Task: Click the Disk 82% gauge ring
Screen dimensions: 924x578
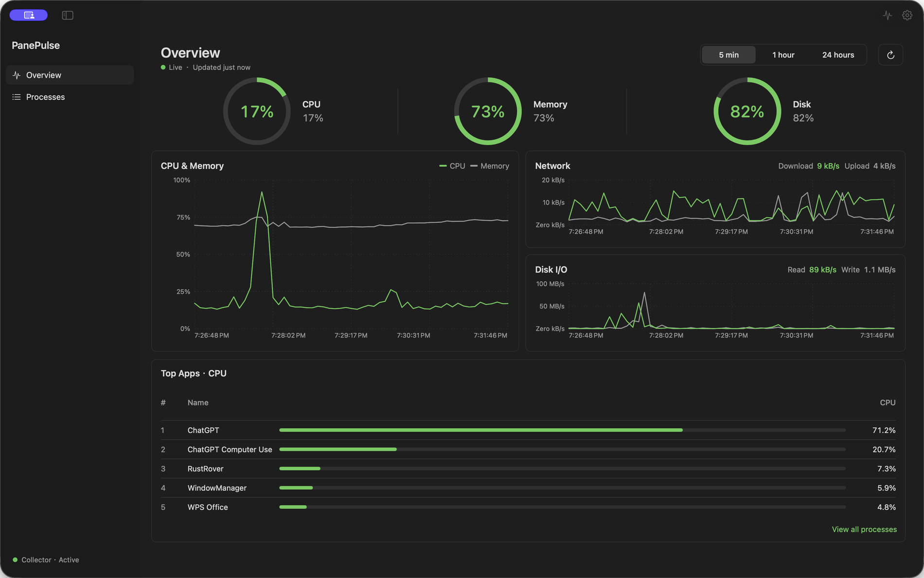Action: (747, 111)
